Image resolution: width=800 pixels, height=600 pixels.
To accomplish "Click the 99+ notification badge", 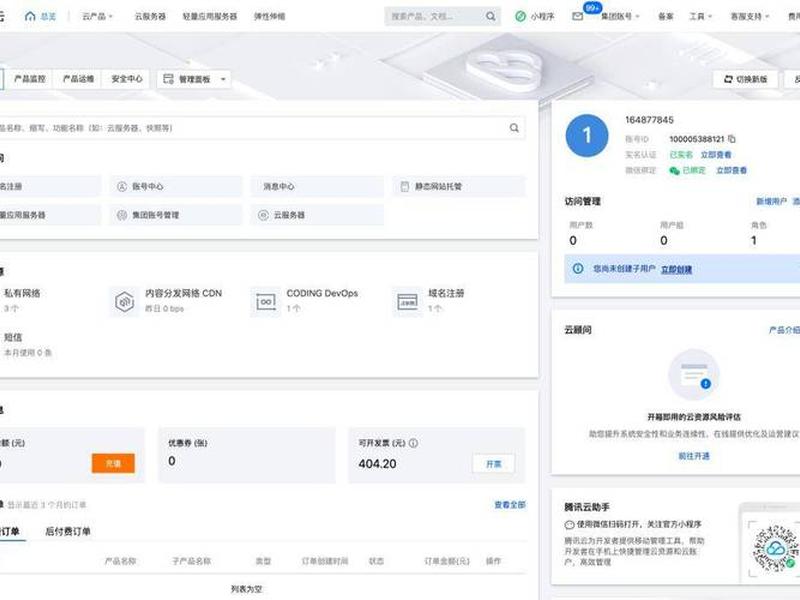I will pyautogui.click(x=592, y=8).
